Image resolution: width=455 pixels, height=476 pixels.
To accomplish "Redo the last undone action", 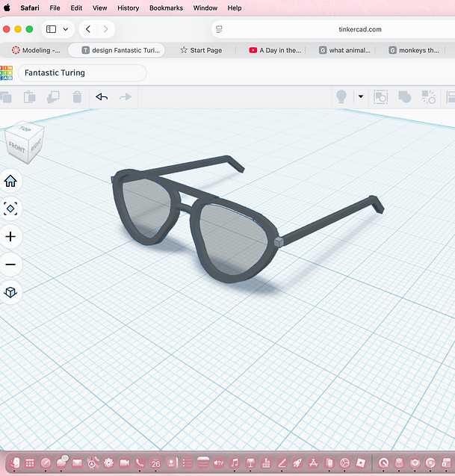I will pos(126,97).
